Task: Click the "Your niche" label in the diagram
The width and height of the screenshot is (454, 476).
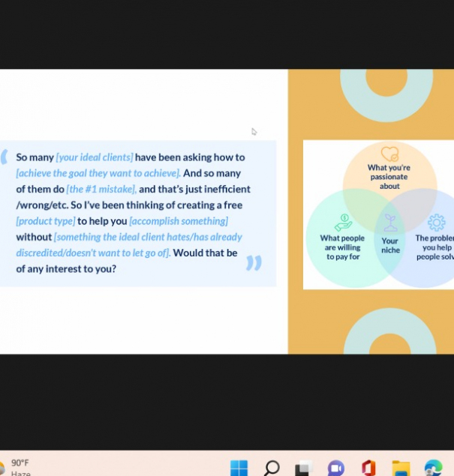Action: [x=389, y=245]
